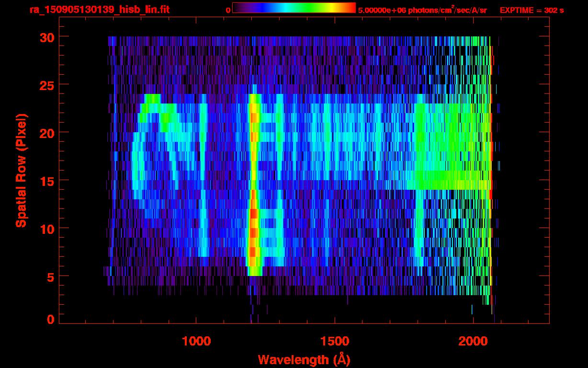This screenshot has width=588, height=368.
Task: Click the 5.00000e+06 photons maximum scale label
Action: 422,10
